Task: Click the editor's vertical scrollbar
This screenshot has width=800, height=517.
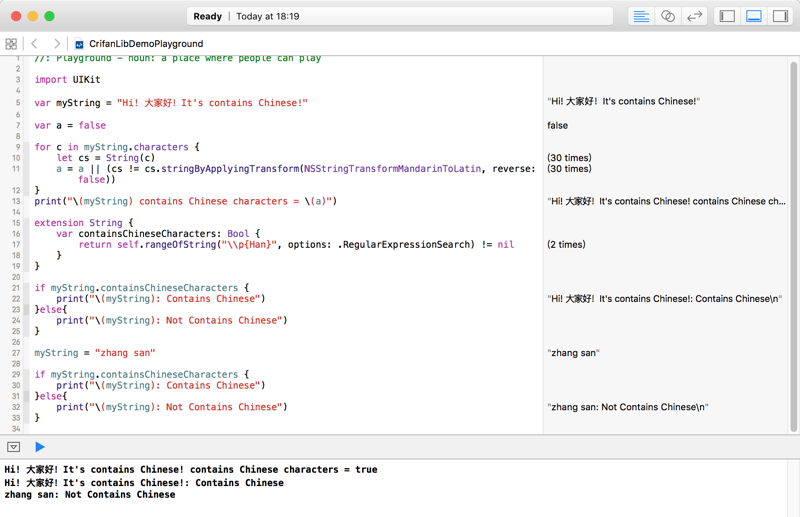Action: (x=794, y=240)
